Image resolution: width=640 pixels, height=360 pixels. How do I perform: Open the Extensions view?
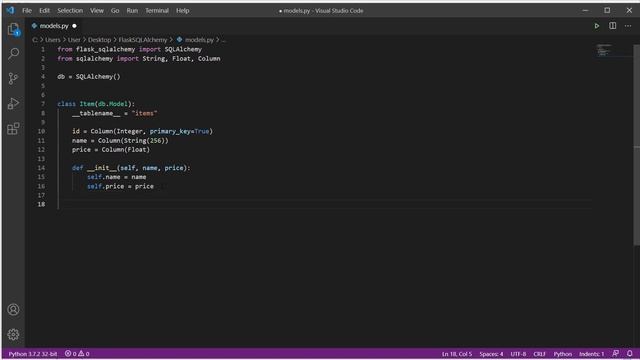[13, 129]
